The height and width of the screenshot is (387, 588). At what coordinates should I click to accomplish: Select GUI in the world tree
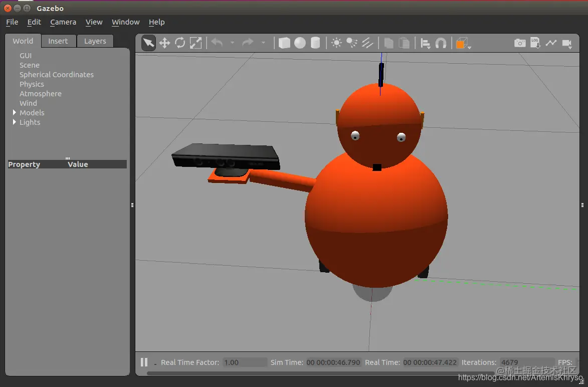[x=26, y=56]
